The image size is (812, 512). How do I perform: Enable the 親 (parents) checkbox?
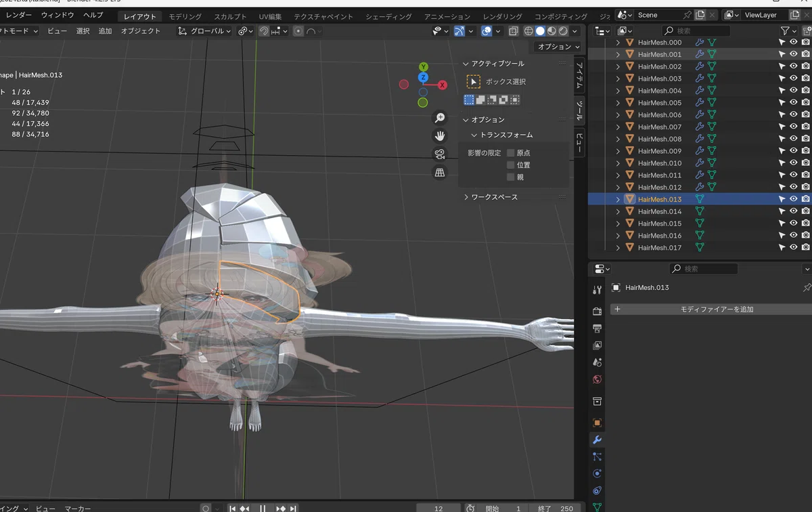click(x=511, y=177)
